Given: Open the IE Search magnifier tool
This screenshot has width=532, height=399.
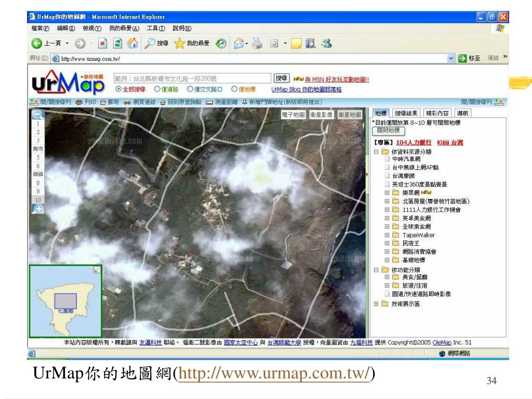Looking at the screenshot, I should coord(149,44).
